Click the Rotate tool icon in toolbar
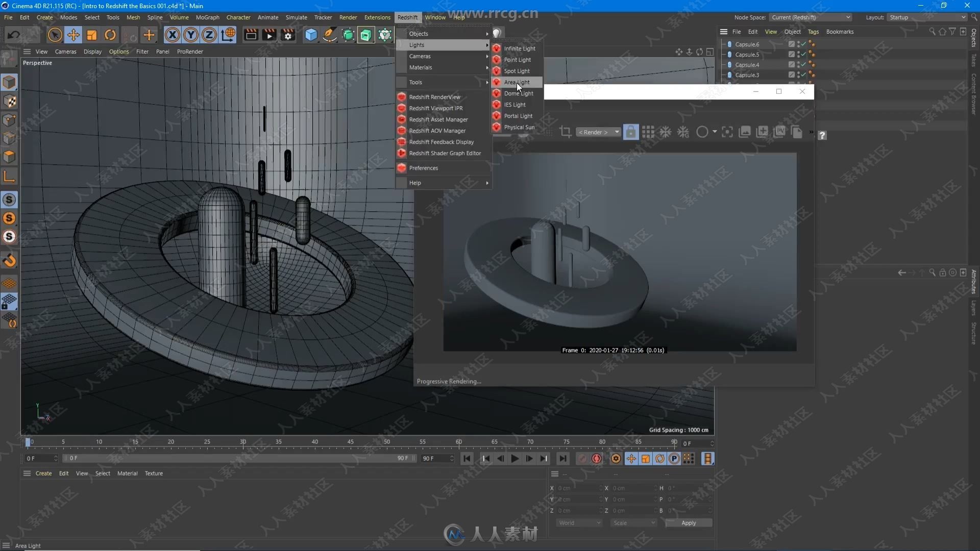Image resolution: width=980 pixels, height=551 pixels. (x=110, y=35)
